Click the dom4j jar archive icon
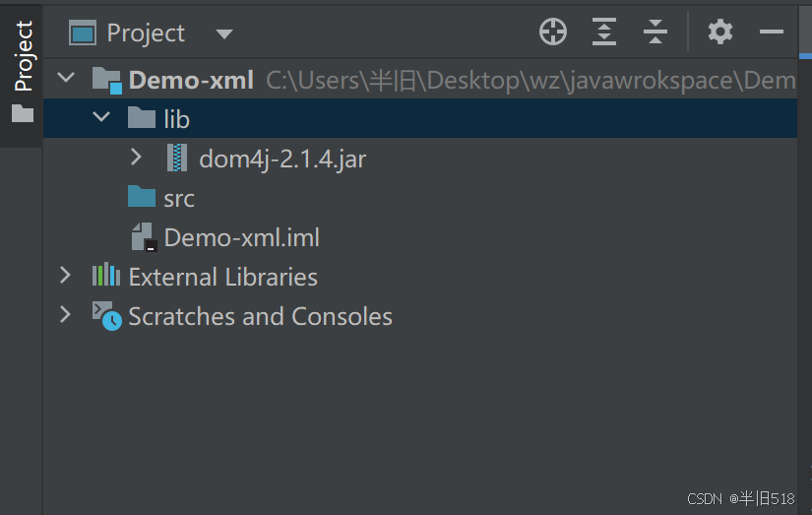 point(177,158)
